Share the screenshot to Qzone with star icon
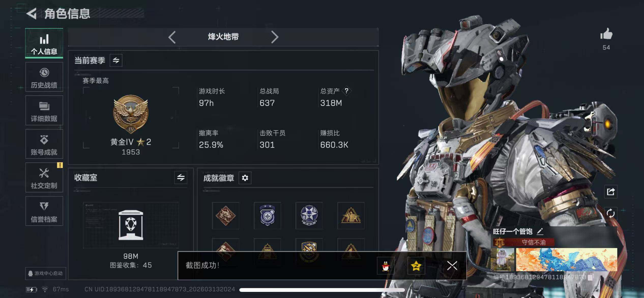This screenshot has height=298, width=644. point(416,266)
